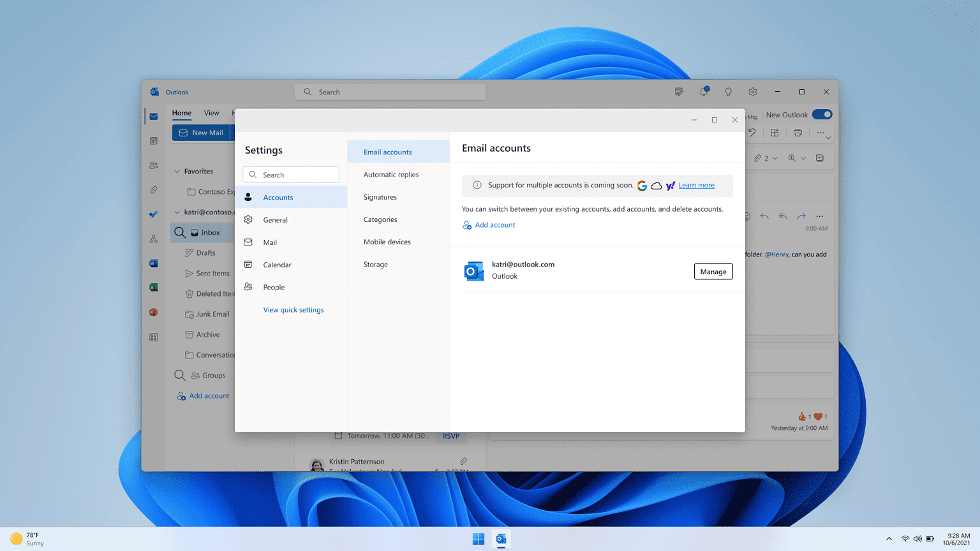This screenshot has width=980, height=551.
Task: Open Microsoft To Do from the sidebar
Action: pyautogui.click(x=153, y=214)
